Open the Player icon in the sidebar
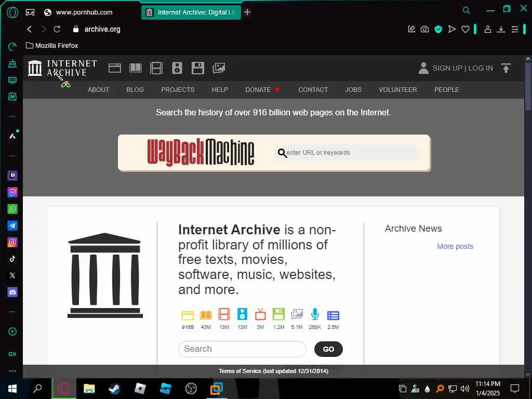Viewport: 532px width, 399px height. [x=12, y=331]
